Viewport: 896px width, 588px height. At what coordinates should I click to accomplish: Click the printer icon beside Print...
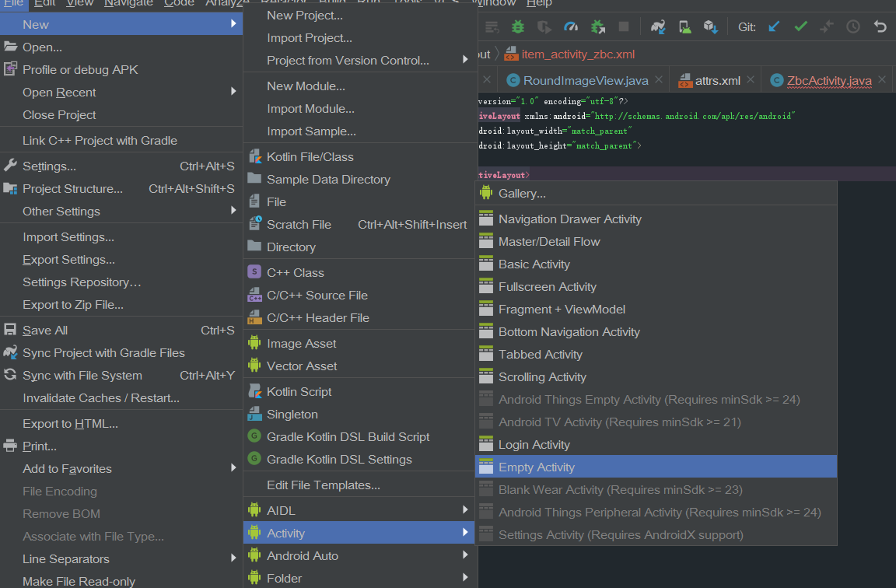(10, 445)
